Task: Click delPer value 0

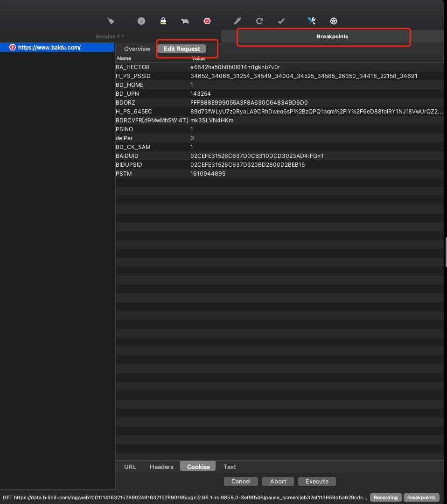Action: tap(192, 138)
